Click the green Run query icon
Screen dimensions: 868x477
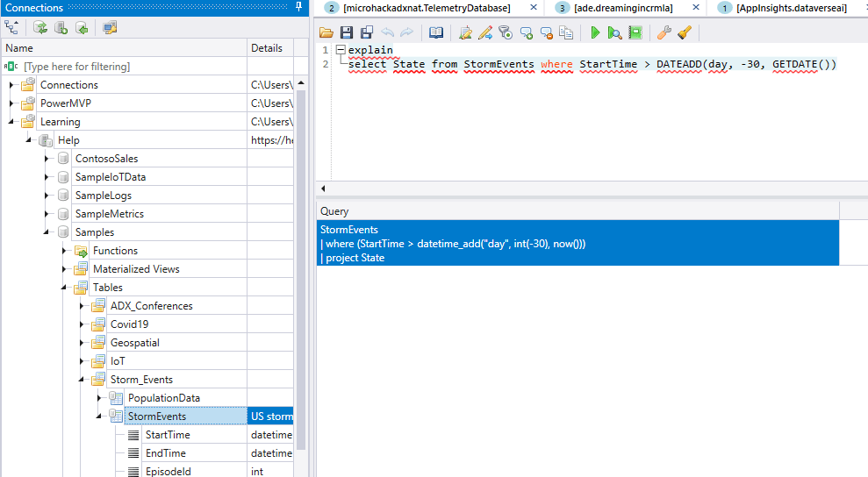pyautogui.click(x=595, y=32)
